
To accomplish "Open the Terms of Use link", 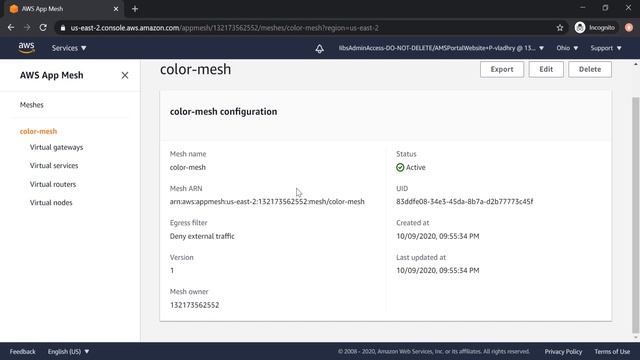I will point(612,351).
